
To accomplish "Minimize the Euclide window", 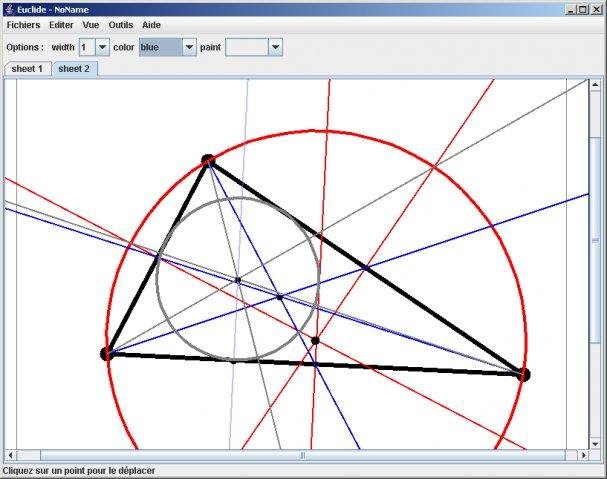I will 571,10.
